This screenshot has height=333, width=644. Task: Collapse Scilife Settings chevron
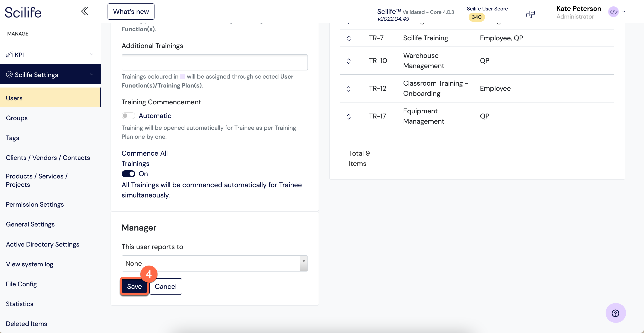click(x=92, y=74)
